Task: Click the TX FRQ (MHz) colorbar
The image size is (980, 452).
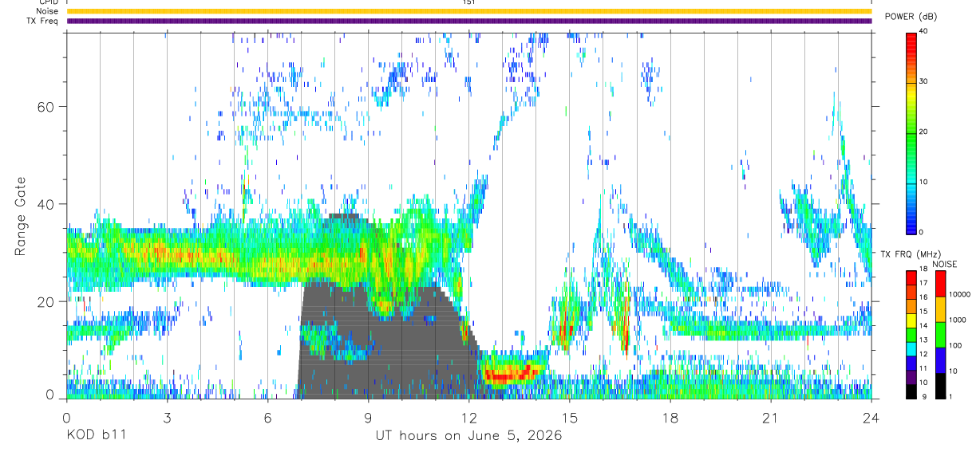Action: (x=911, y=335)
